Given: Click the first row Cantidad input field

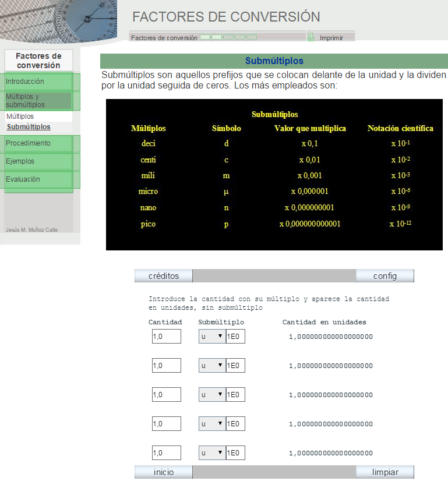Looking at the screenshot, I should pos(166,337).
